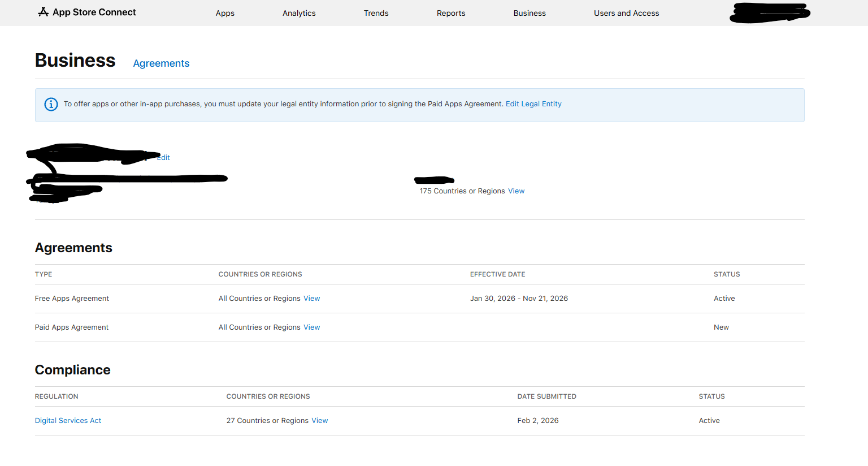868x466 pixels.
Task: Click the info icon in the banner
Action: [51, 105]
